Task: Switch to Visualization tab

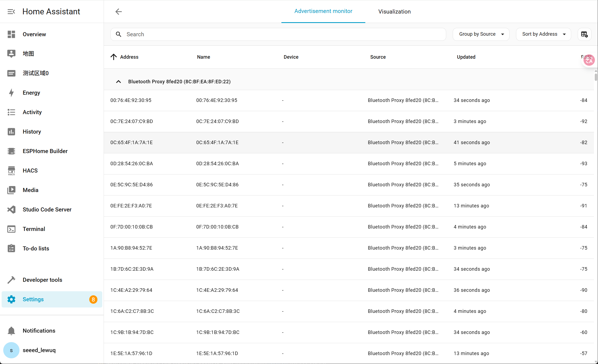Action: tap(394, 12)
